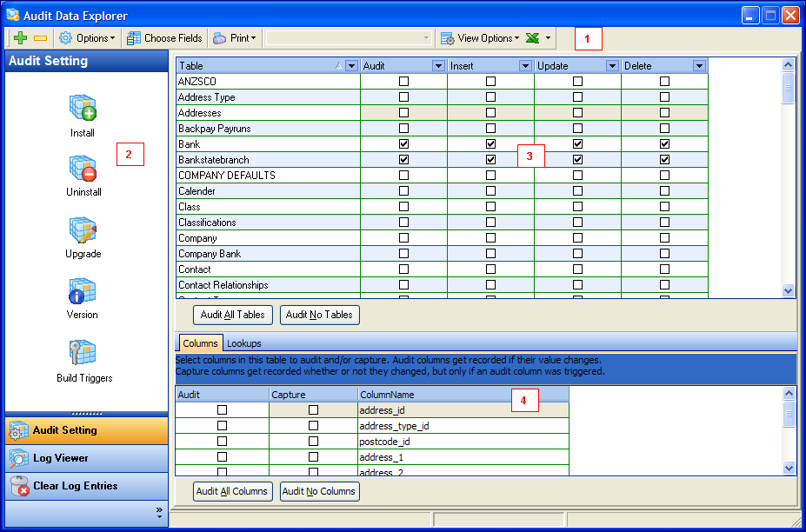The image size is (806, 532).
Task: Click the Audit All Columns button
Action: pos(232,491)
